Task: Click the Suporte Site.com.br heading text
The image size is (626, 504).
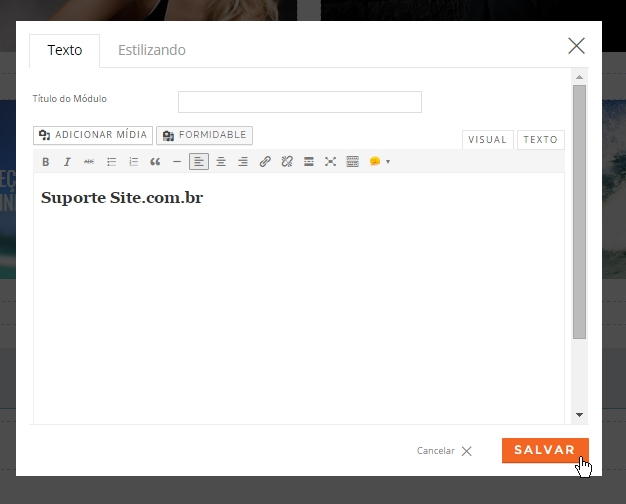Action: click(x=122, y=198)
